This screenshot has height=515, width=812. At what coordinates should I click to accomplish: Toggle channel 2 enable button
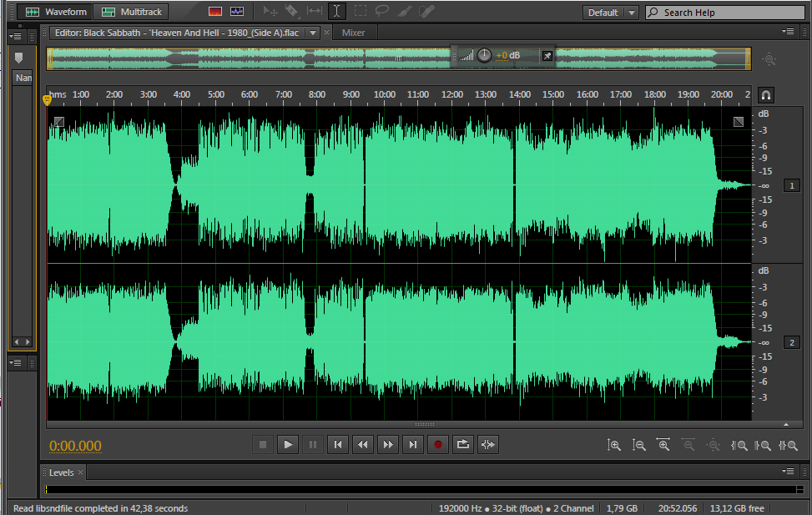792,342
